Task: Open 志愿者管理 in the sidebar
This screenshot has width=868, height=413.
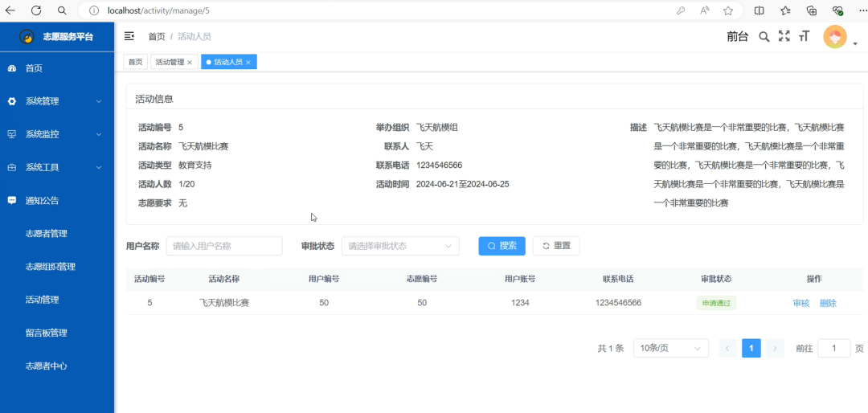Action: (x=47, y=234)
